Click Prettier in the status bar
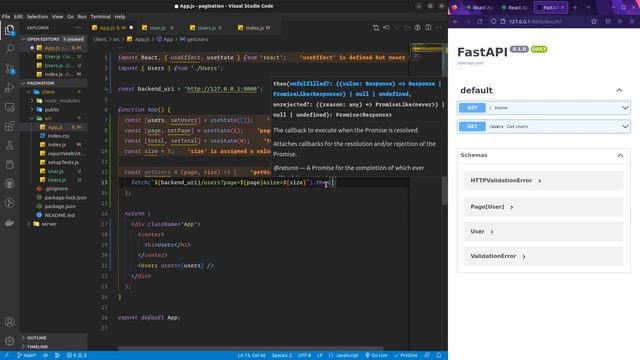Viewport: 640px width, 360px height. click(406, 356)
